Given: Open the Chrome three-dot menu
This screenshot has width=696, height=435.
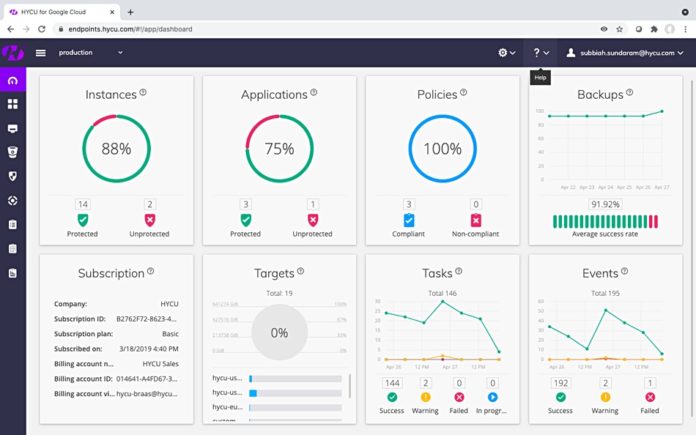Looking at the screenshot, I should (x=686, y=29).
